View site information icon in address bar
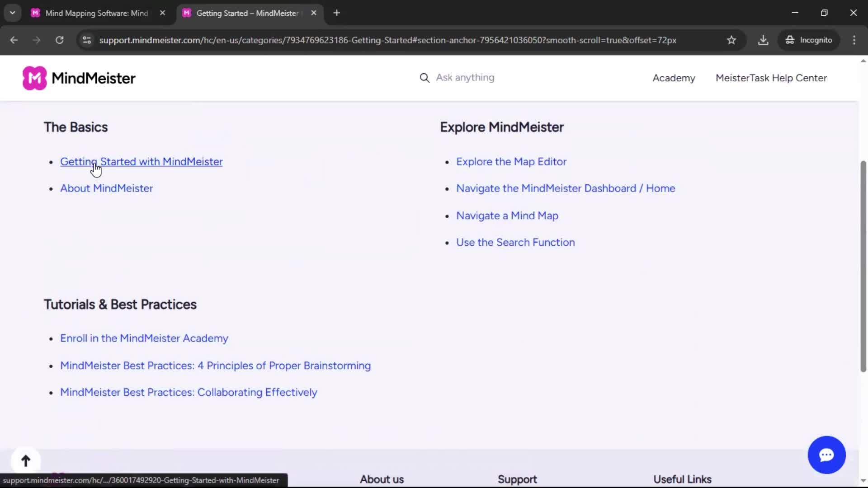The width and height of the screenshot is (868, 488). point(87,40)
